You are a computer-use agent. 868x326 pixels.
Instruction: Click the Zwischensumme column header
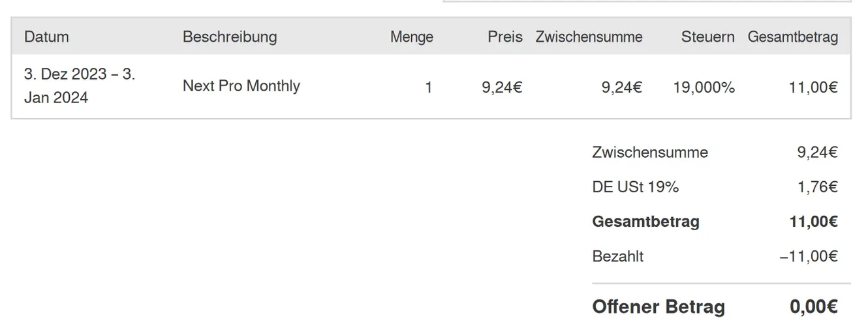[x=589, y=37]
